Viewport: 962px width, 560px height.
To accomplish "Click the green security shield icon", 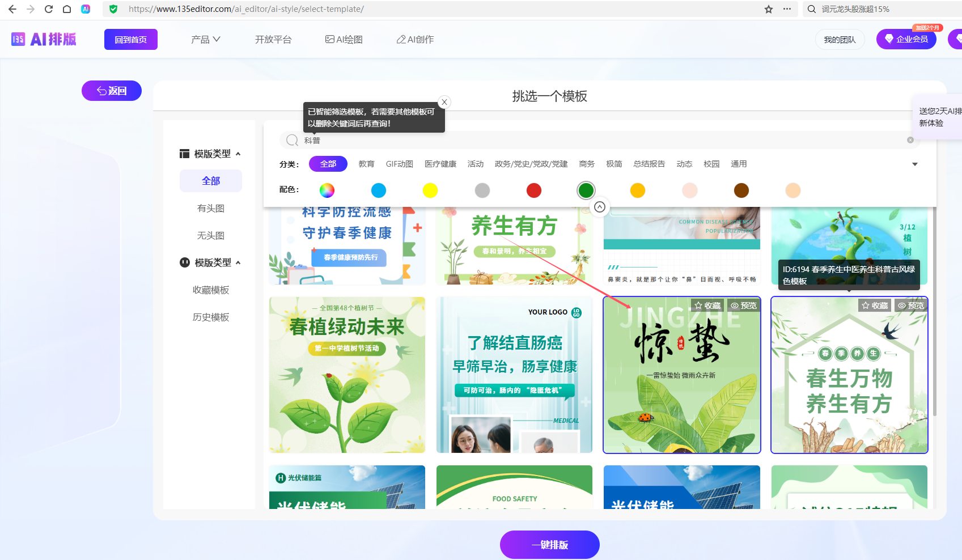I will 113,9.
